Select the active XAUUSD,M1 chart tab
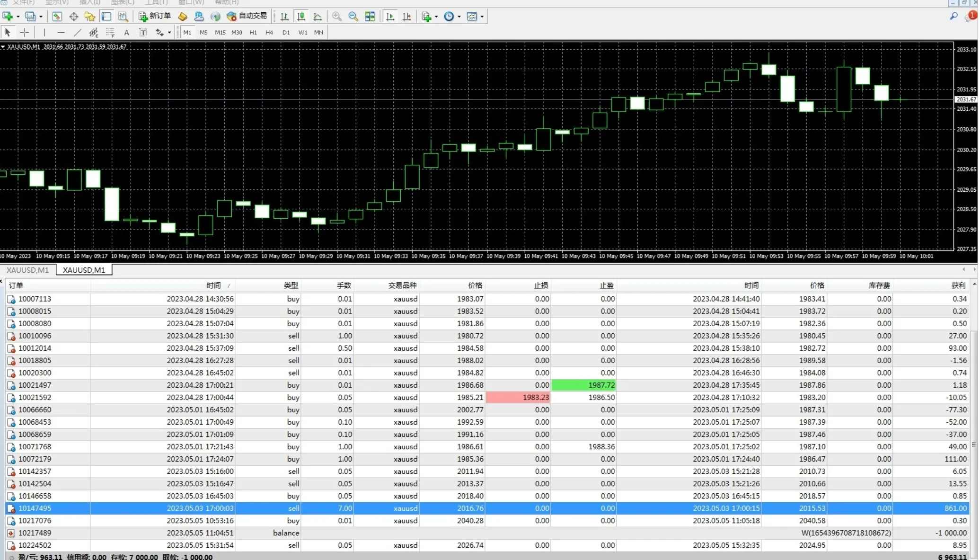 tap(84, 270)
